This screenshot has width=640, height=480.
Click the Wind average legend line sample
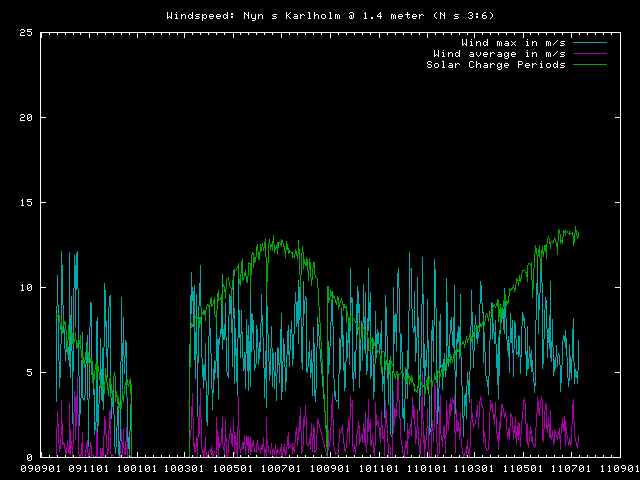coord(588,54)
